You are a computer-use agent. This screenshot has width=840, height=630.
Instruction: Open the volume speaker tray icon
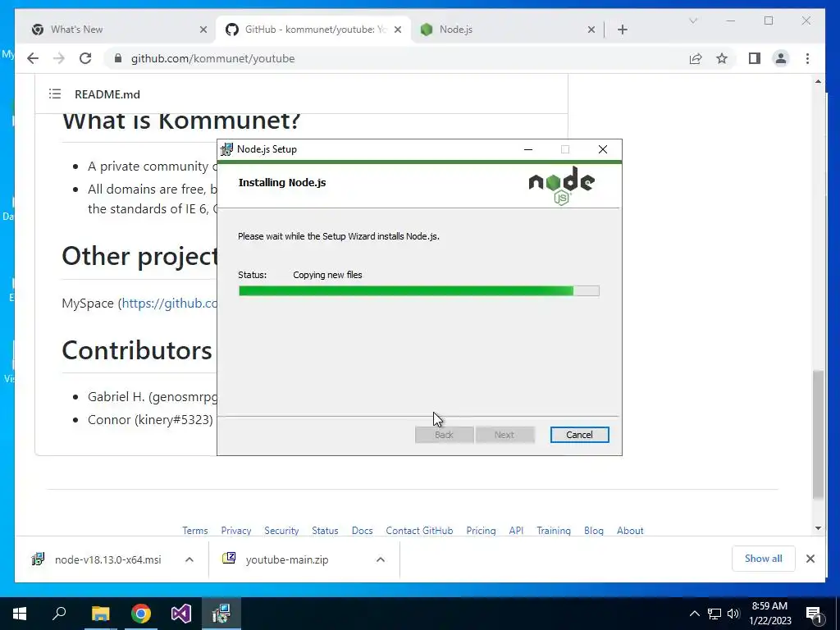click(733, 614)
